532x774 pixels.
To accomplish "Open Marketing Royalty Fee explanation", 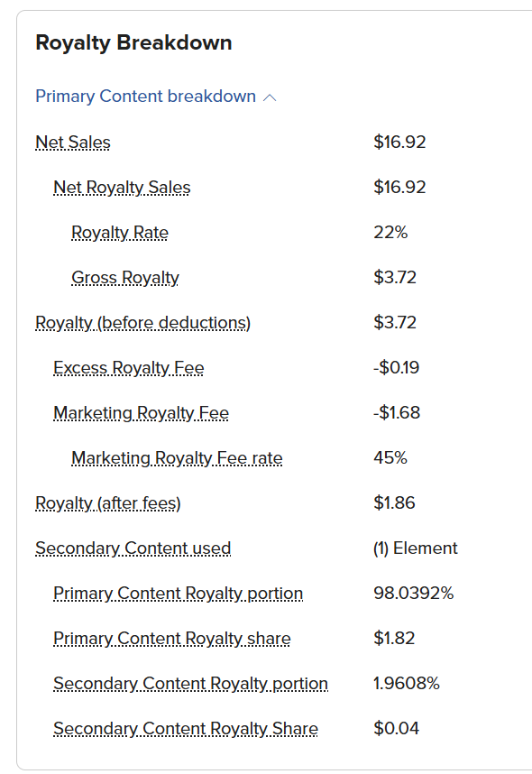I will (x=142, y=413).
